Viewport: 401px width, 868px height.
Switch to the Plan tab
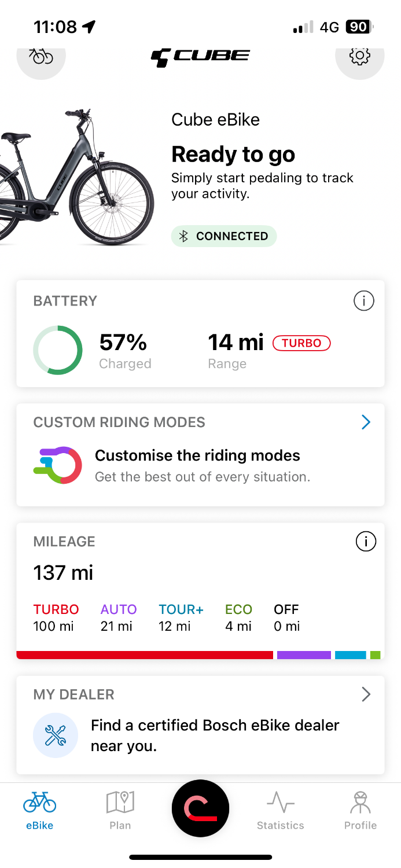[120, 810]
